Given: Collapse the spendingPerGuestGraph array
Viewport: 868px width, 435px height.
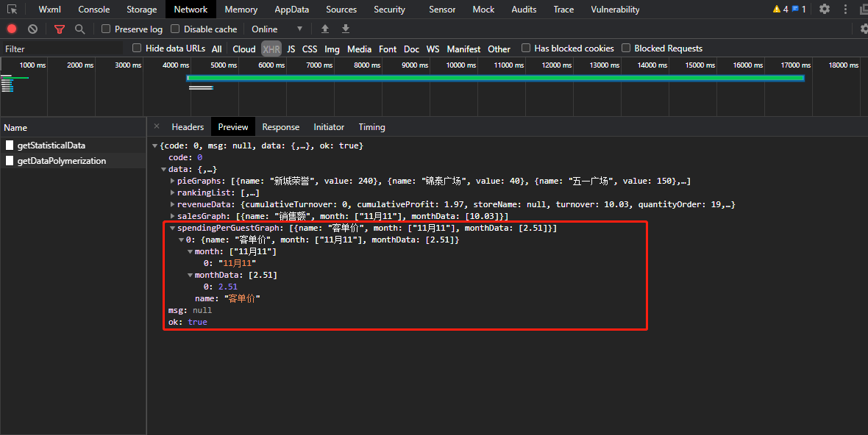Looking at the screenshot, I should 173,229.
